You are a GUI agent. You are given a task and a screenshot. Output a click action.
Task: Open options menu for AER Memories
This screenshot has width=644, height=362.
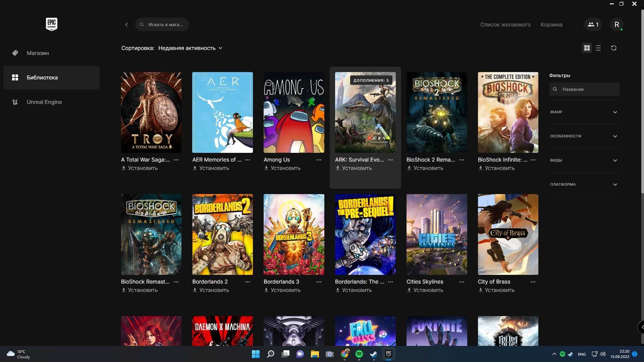pyautogui.click(x=248, y=160)
